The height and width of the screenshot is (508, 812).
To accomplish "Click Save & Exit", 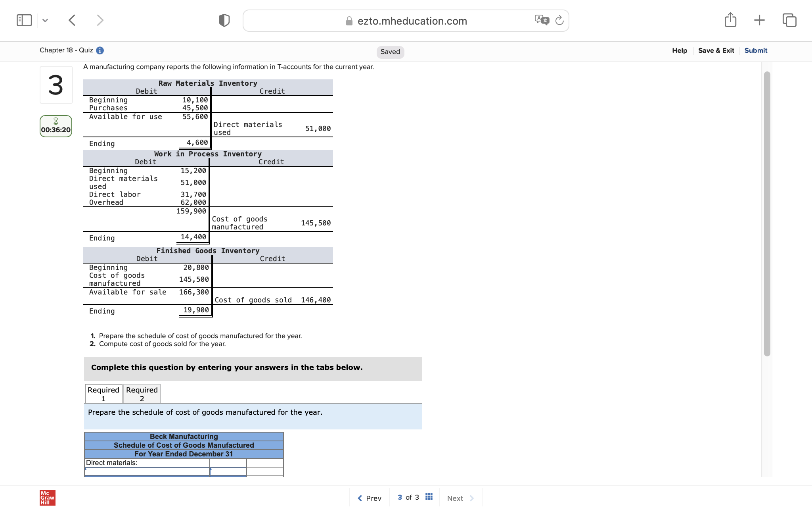I will coord(716,50).
